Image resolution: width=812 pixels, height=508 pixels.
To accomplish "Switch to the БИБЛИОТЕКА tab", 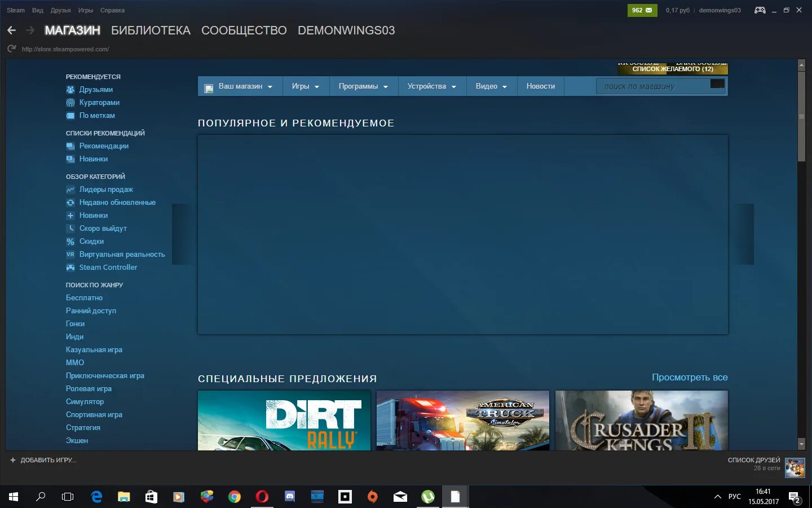I will 151,30.
